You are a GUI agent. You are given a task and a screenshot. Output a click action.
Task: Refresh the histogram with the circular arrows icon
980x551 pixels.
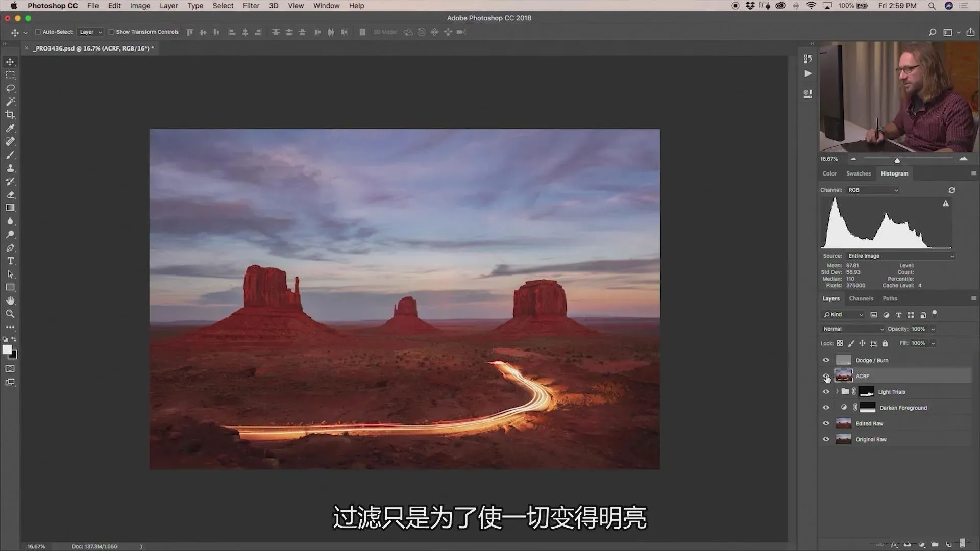(951, 190)
